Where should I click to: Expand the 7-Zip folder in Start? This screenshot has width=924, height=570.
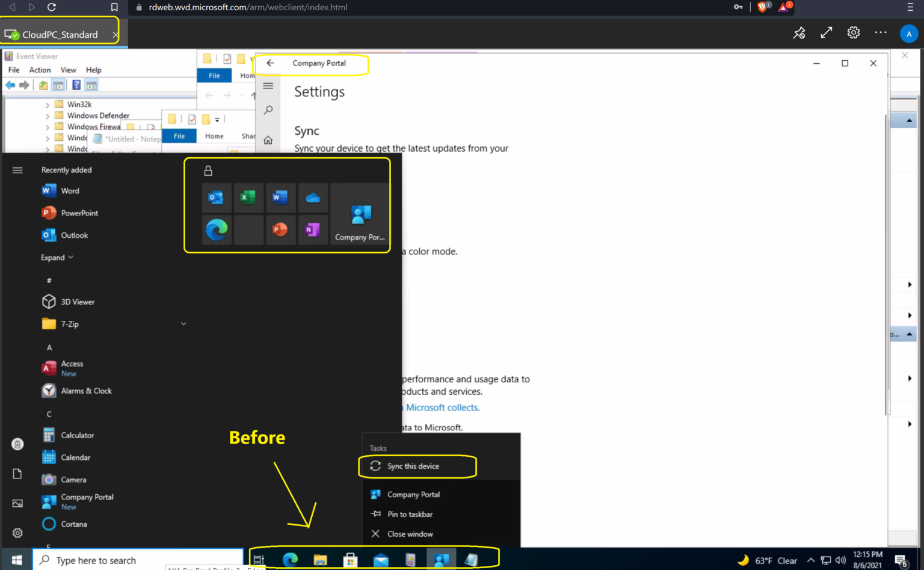click(183, 324)
